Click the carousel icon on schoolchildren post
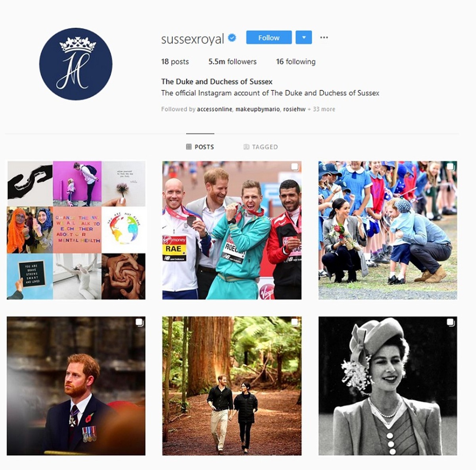This screenshot has width=476, height=470. click(x=450, y=167)
